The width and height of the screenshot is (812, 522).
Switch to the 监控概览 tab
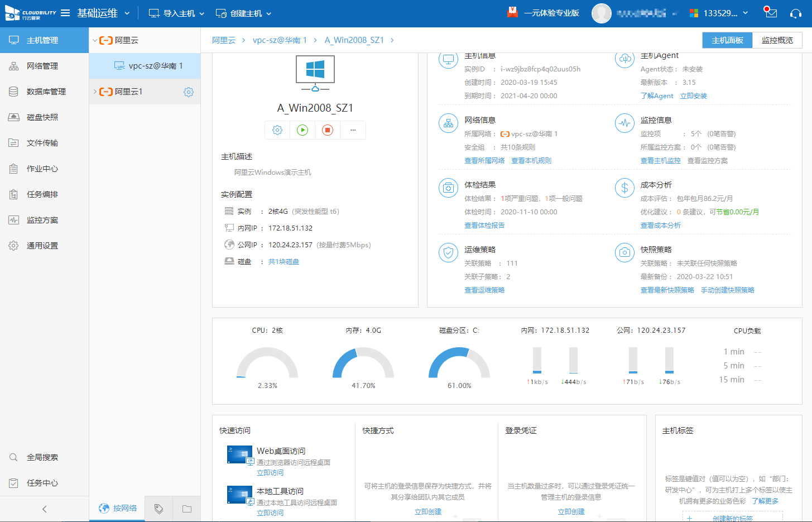[x=777, y=40]
